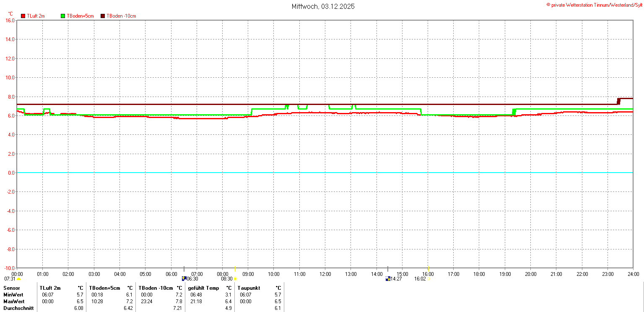This screenshot has width=644, height=312.
Task: Click the 12:00 label on time axis
Action: (325, 274)
